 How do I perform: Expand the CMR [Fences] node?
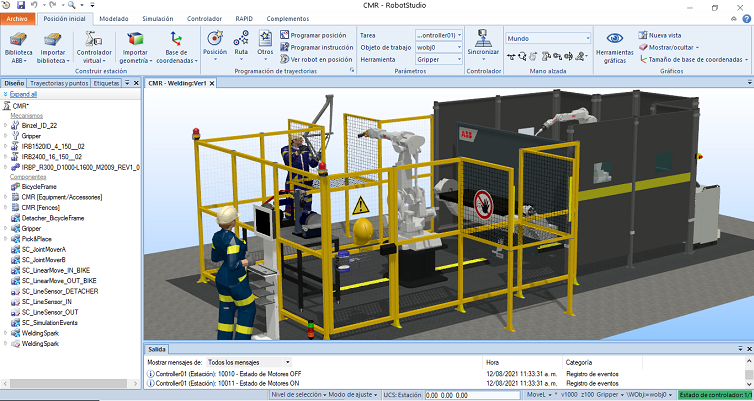coord(6,207)
